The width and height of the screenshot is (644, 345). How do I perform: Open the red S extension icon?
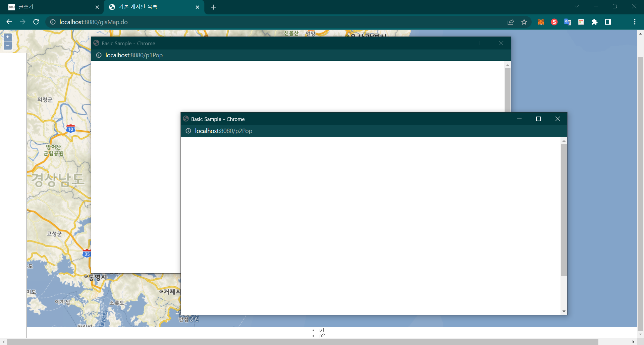pos(554,22)
